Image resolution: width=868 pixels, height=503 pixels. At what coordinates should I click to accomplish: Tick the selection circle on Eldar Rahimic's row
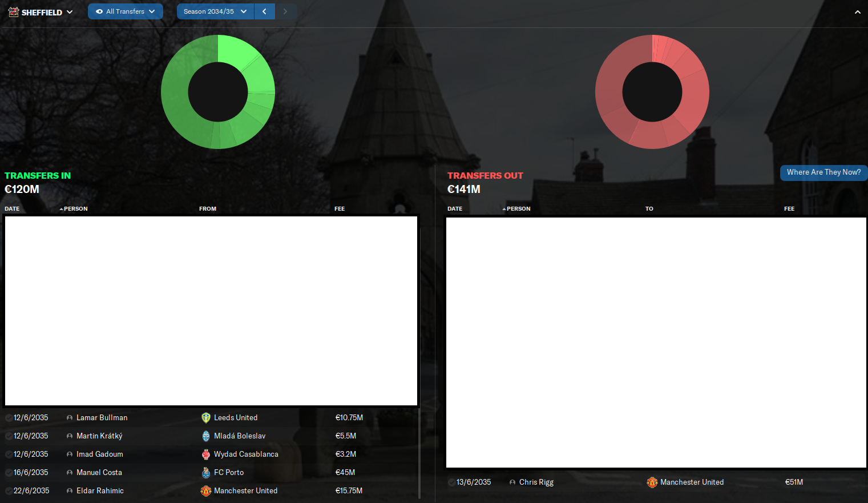pos(9,491)
